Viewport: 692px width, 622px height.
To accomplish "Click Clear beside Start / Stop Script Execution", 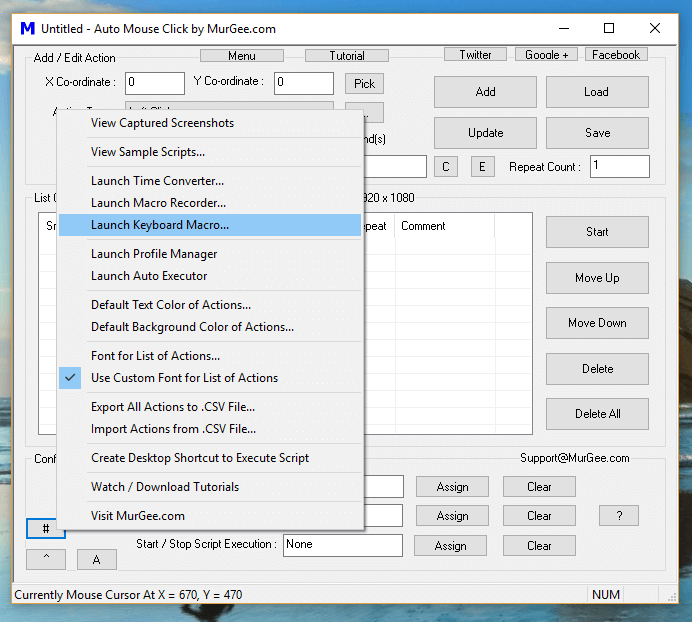I will [x=539, y=546].
